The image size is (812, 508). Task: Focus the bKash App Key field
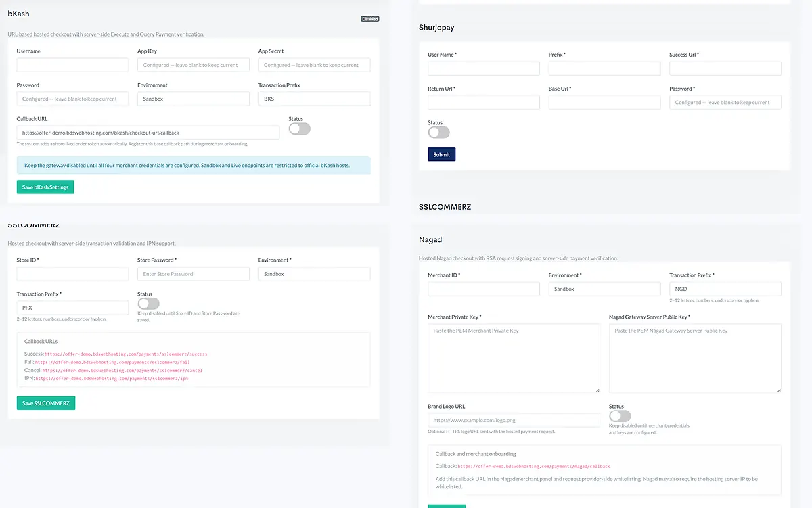[x=194, y=65]
